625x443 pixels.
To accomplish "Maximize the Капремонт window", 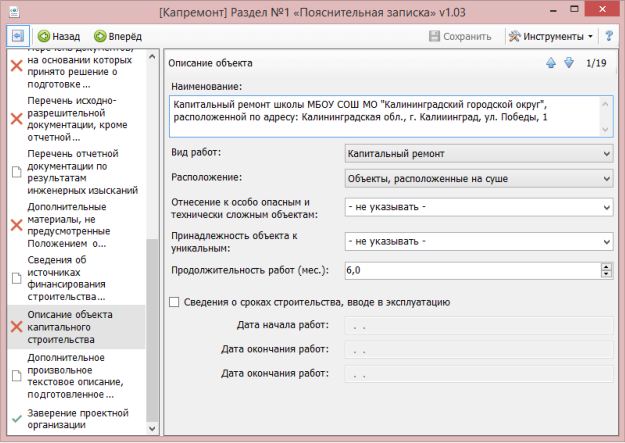I will pyautogui.click(x=574, y=9).
